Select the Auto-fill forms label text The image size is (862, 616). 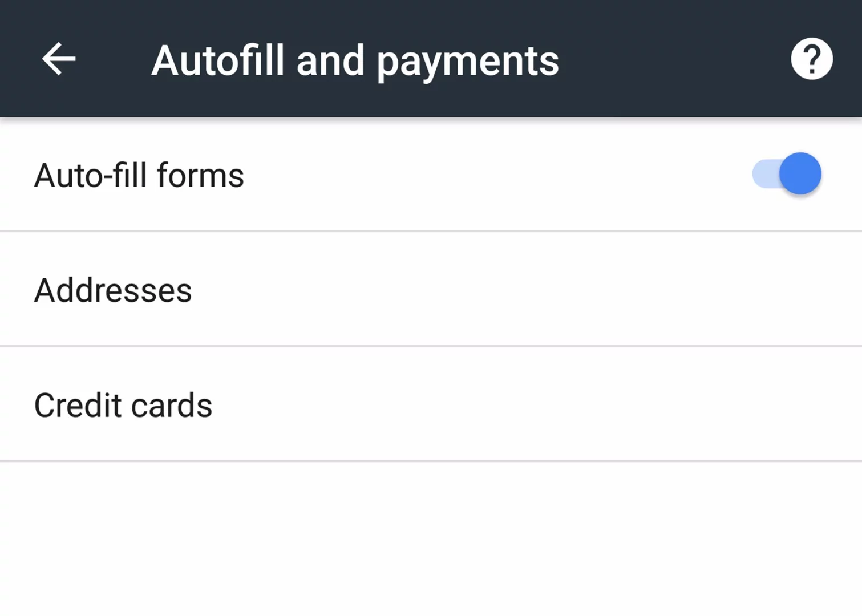point(139,175)
